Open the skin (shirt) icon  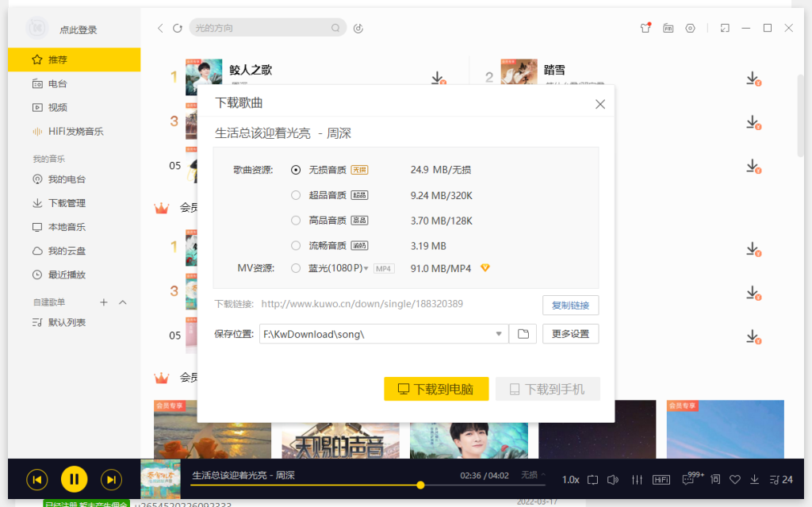(x=645, y=28)
